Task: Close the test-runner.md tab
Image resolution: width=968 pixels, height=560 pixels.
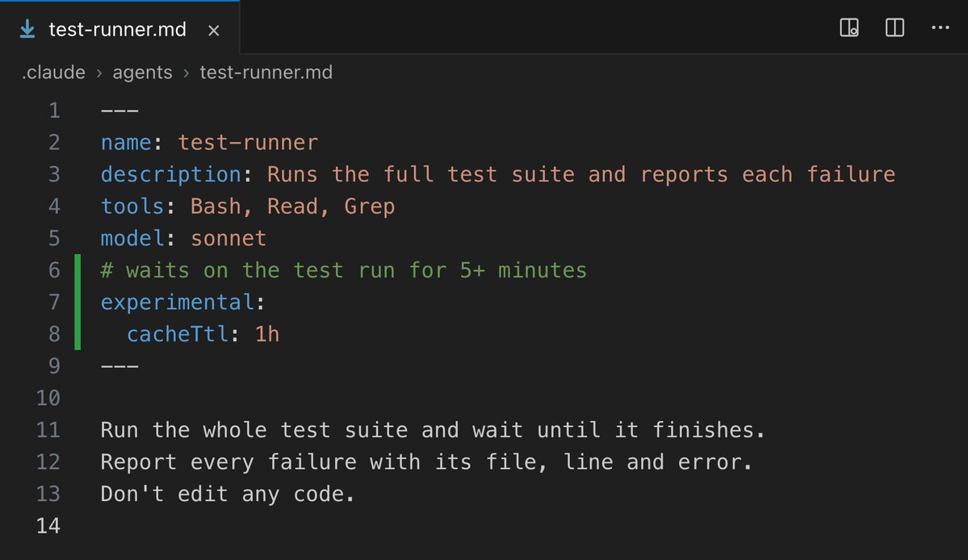Action: pos(214,30)
